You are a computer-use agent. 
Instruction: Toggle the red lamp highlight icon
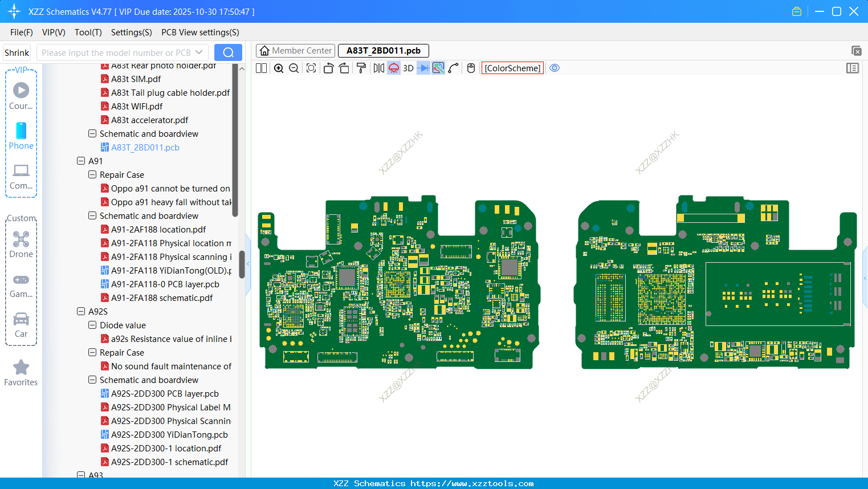click(x=394, y=68)
